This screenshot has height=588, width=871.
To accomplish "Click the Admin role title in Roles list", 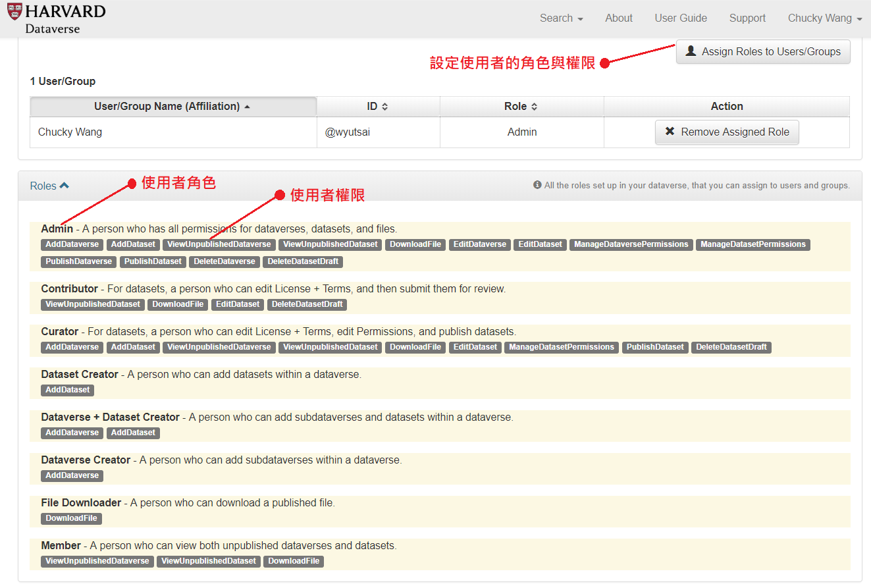I will point(57,229).
